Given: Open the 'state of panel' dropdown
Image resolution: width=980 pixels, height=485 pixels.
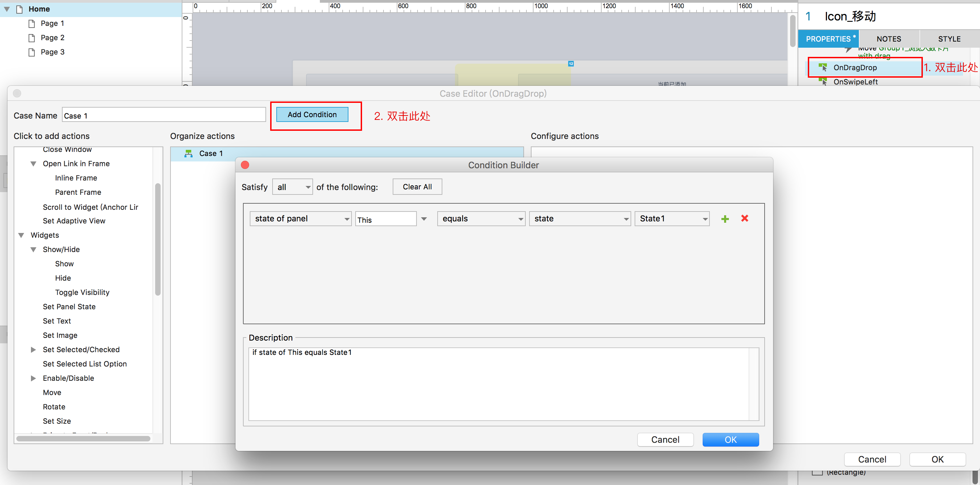Looking at the screenshot, I should pyautogui.click(x=300, y=219).
